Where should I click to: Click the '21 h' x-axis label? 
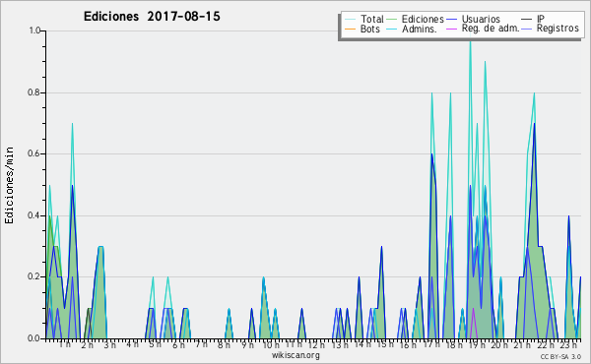click(522, 345)
